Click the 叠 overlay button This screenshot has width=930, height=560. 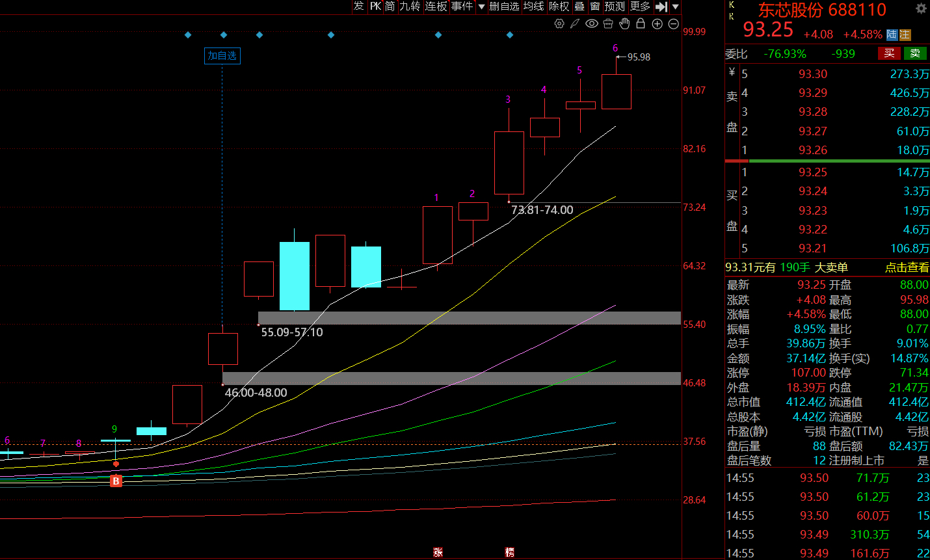pyautogui.click(x=579, y=7)
